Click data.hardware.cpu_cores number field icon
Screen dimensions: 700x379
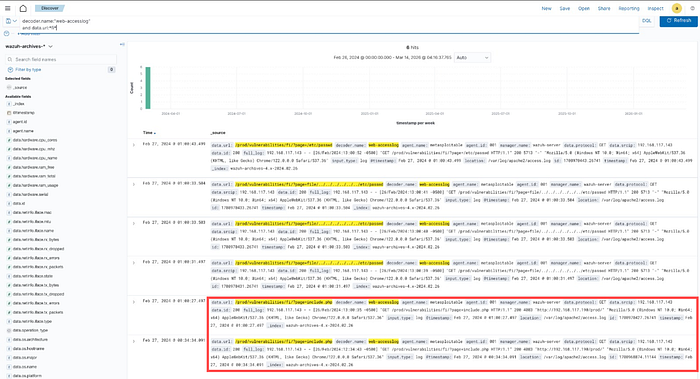click(9, 140)
